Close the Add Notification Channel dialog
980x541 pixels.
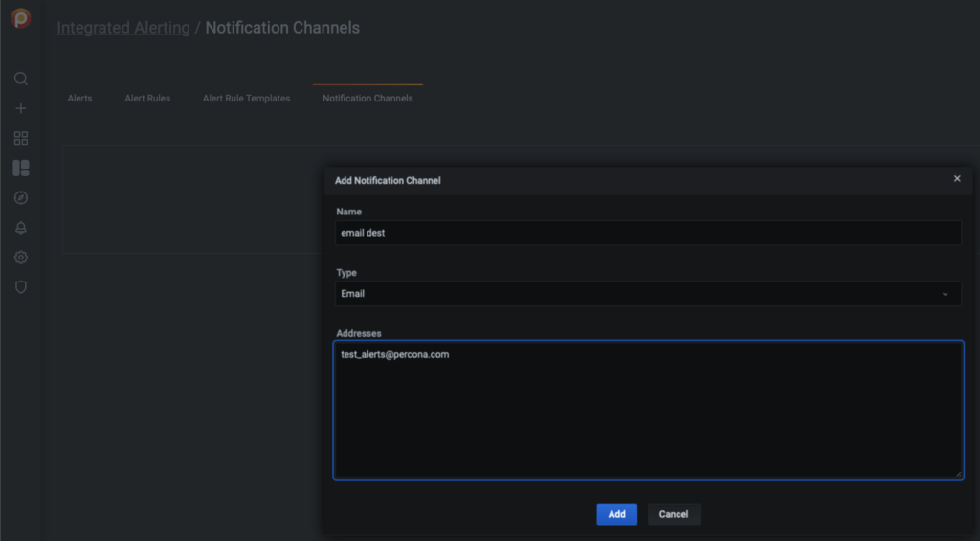tap(957, 178)
